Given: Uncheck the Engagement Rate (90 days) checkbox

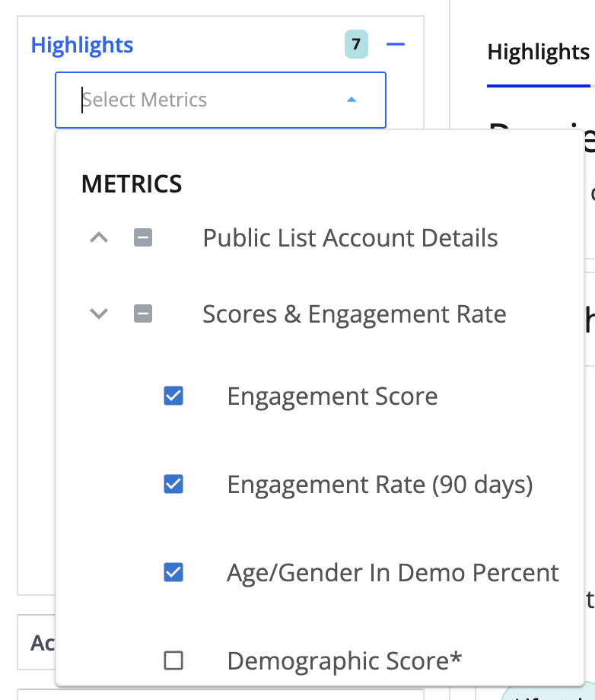Looking at the screenshot, I should tap(173, 485).
